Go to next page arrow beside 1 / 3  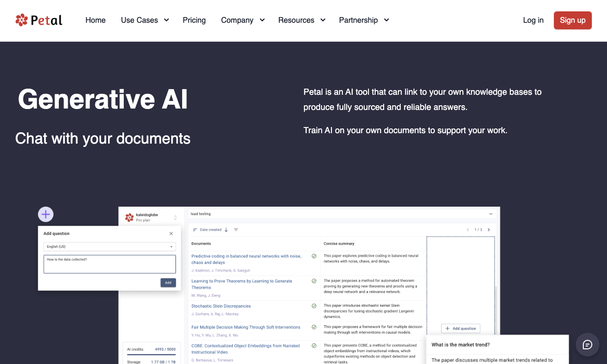489,230
